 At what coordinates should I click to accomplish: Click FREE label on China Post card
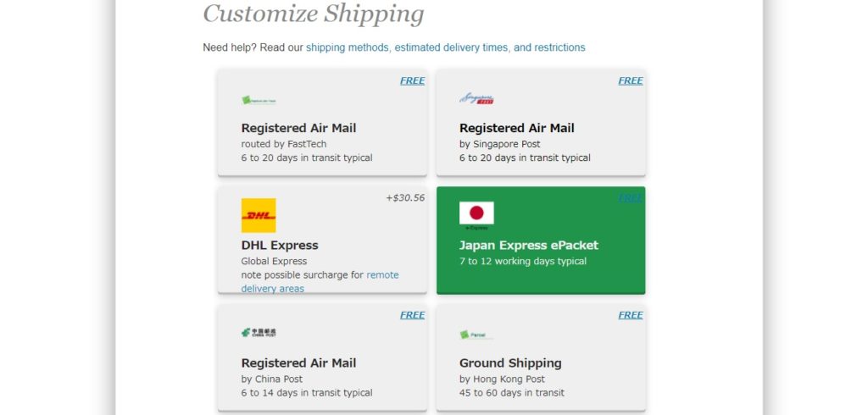[413, 315]
